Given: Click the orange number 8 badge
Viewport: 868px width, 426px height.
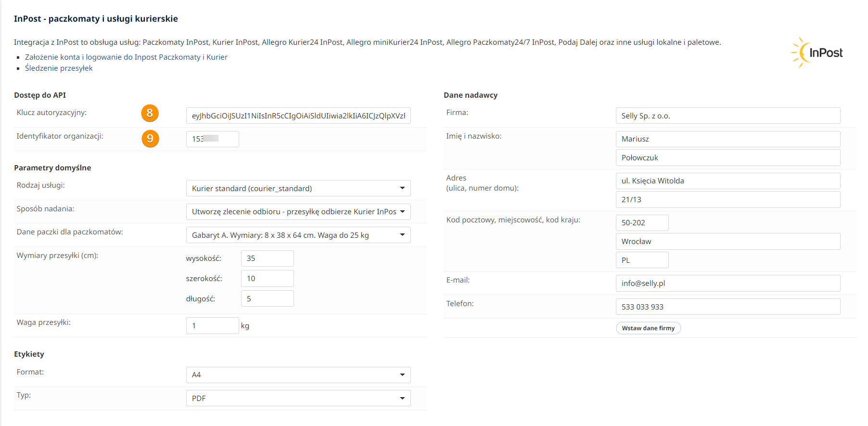Looking at the screenshot, I should coord(150,113).
